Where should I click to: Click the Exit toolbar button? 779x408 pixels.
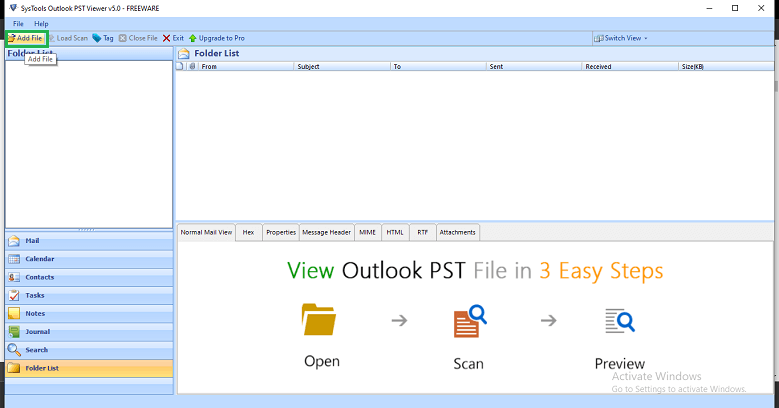coord(173,38)
